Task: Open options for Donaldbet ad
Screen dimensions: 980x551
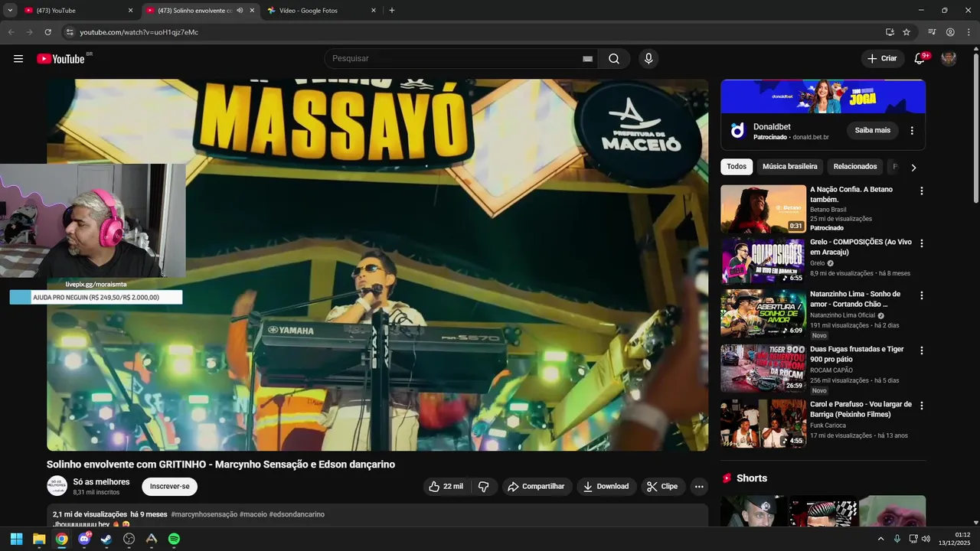Action: coord(912,131)
